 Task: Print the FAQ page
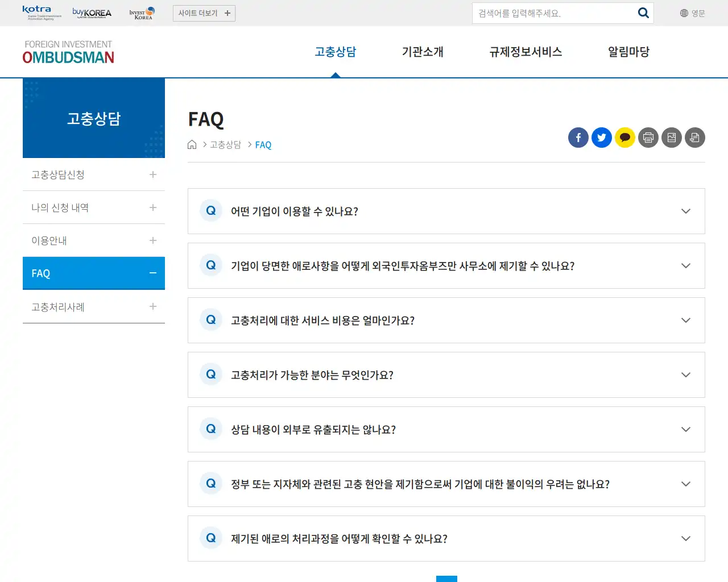coord(648,138)
